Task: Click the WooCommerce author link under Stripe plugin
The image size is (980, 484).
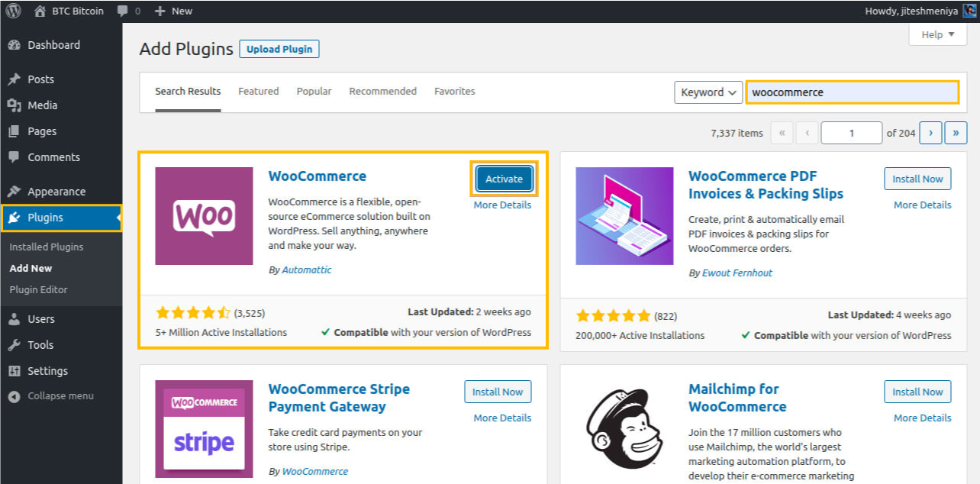Action: (x=315, y=472)
